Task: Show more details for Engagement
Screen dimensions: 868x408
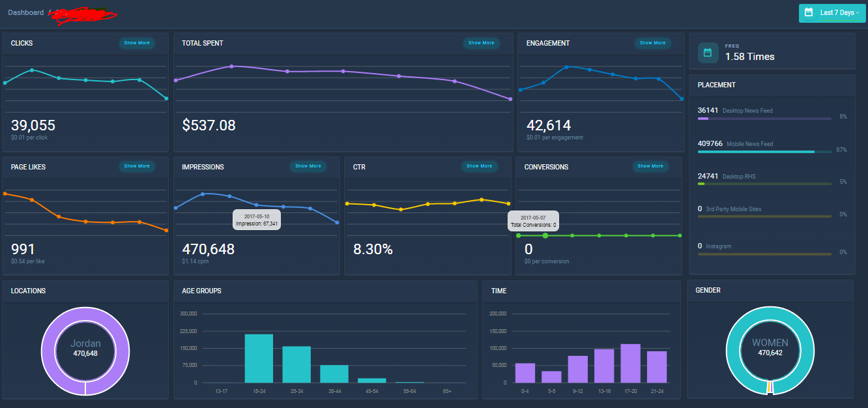Action: tap(653, 43)
